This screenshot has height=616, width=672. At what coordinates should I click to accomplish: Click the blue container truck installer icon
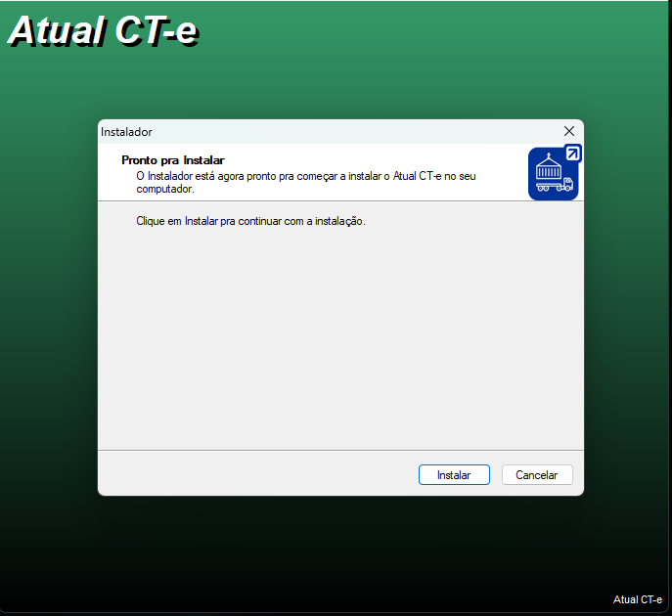(x=555, y=173)
